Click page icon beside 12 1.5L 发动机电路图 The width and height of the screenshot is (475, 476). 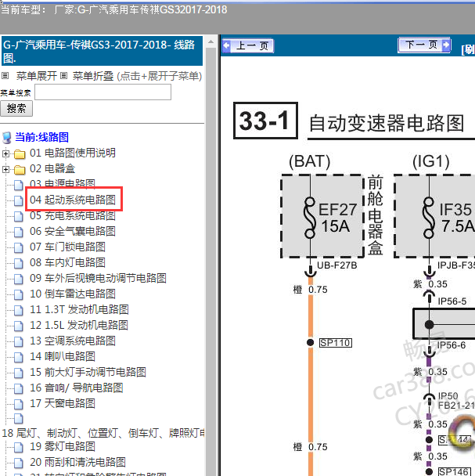tap(19, 326)
